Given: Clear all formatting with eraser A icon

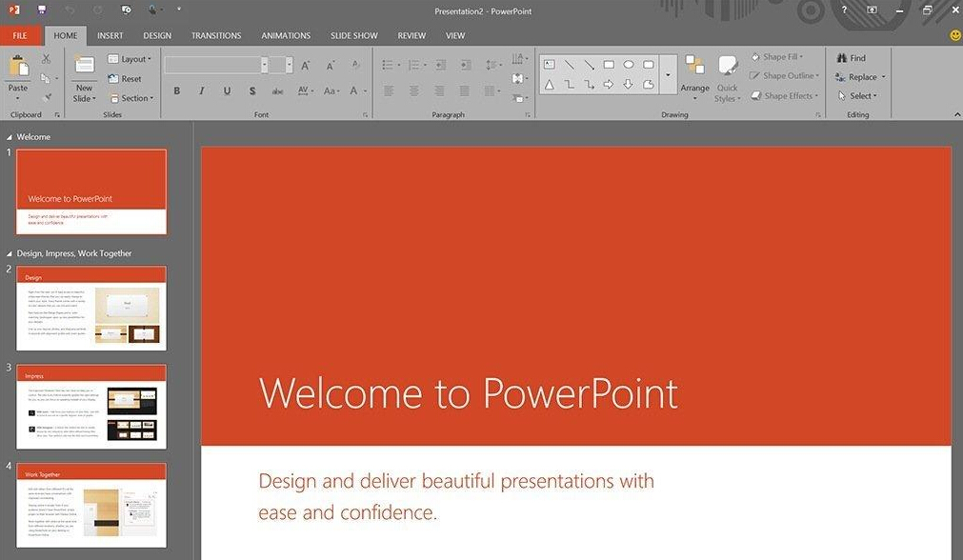Looking at the screenshot, I should (x=356, y=65).
